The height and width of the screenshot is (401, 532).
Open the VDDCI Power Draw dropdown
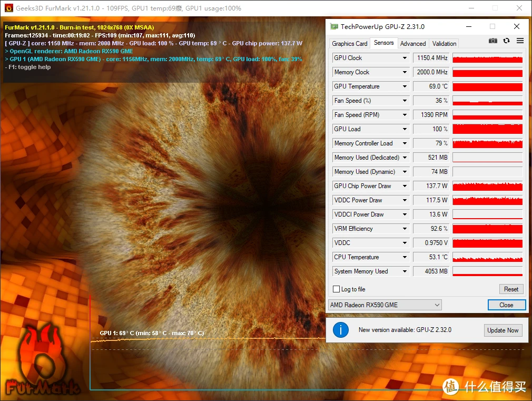coord(405,215)
